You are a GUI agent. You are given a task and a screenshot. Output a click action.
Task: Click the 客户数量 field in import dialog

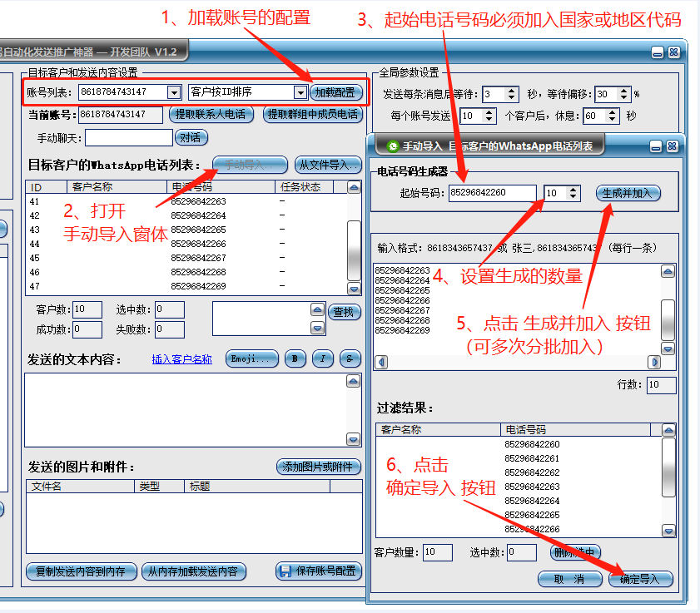coord(437,552)
